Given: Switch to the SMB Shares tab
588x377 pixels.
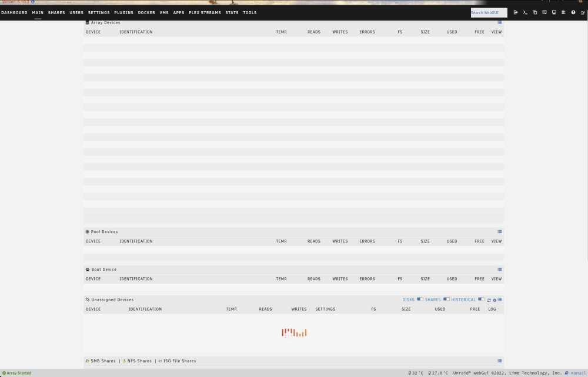Looking at the screenshot, I should (x=103, y=361).
